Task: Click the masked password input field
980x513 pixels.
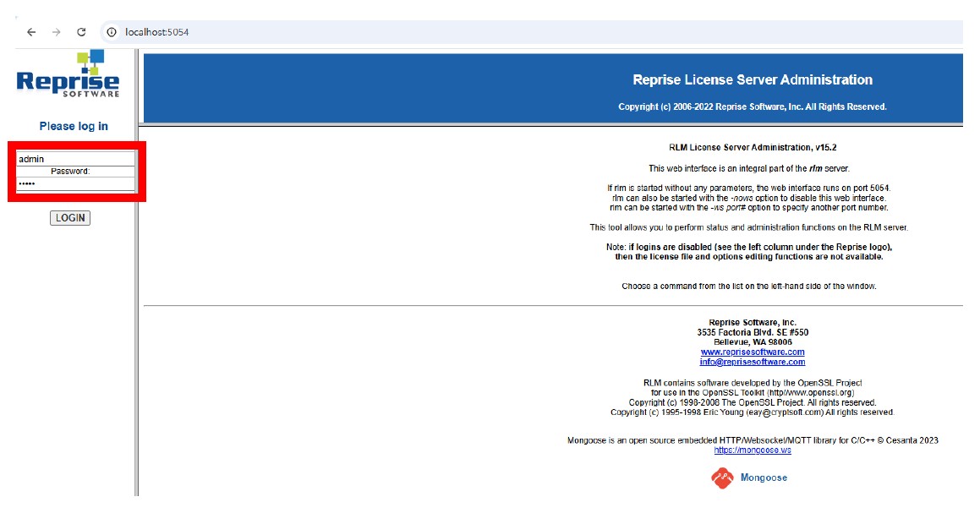Action: click(x=74, y=183)
